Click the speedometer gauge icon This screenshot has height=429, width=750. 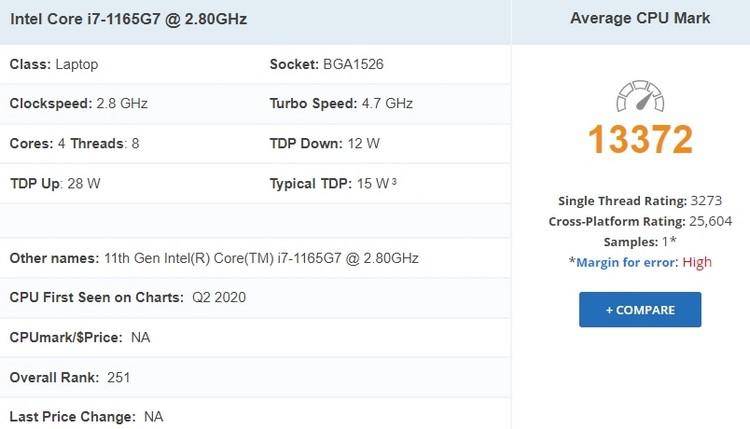tap(640, 97)
